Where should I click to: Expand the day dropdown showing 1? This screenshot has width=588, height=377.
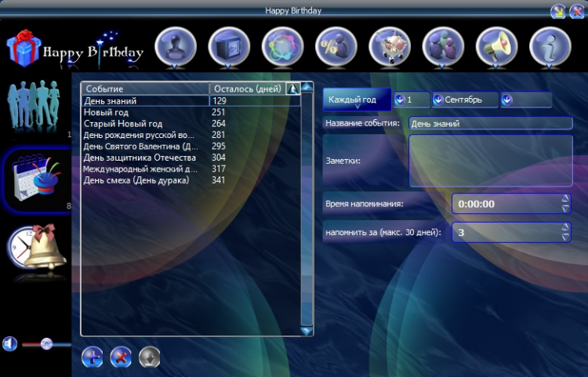tap(400, 100)
